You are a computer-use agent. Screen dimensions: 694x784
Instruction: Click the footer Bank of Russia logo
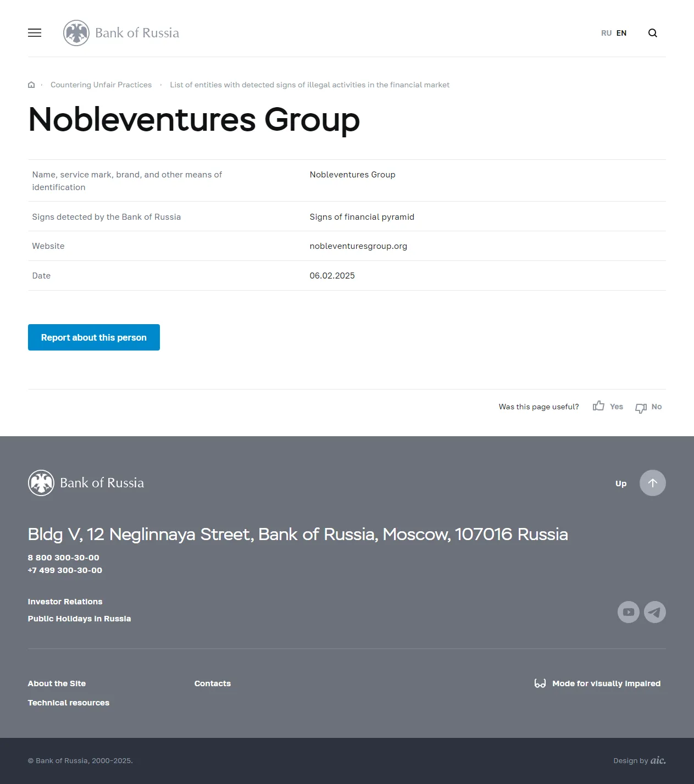[86, 483]
